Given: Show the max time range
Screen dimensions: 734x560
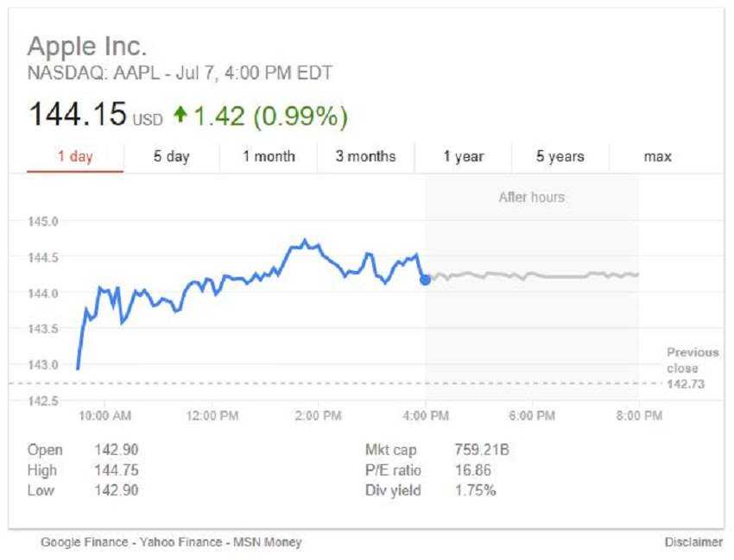Looking at the screenshot, I should (x=657, y=156).
